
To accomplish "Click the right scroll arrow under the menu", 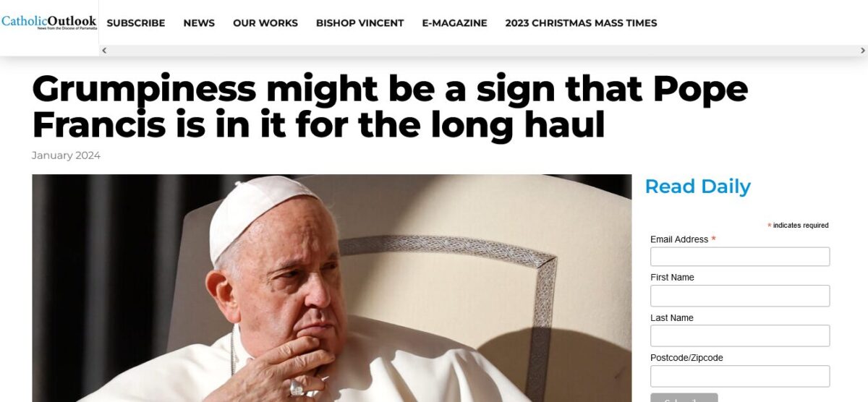I will (862, 51).
